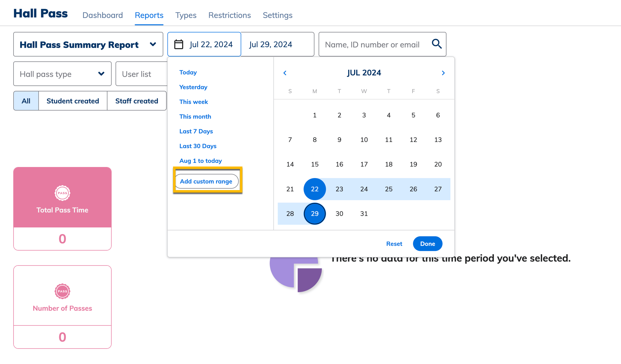Expand the Hall pass type dropdown
621x364 pixels.
(x=62, y=74)
